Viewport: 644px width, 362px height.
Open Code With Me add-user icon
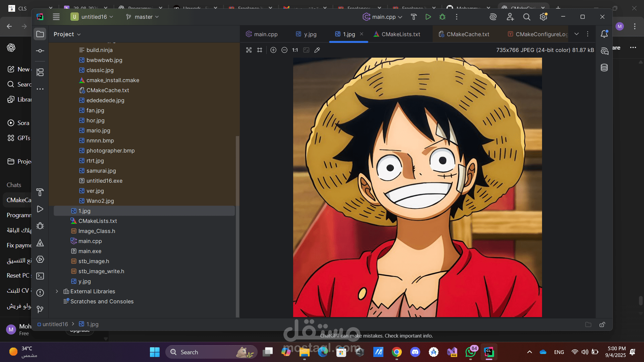[x=510, y=17]
